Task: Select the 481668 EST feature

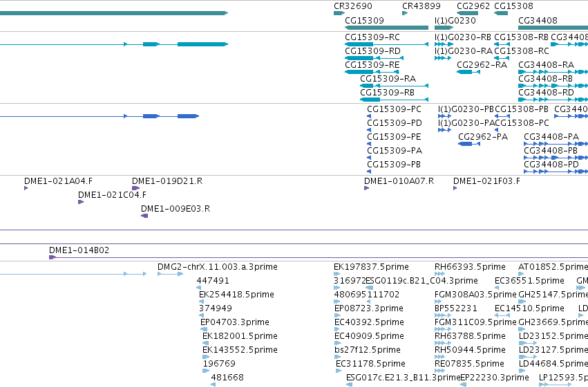Action: tap(213, 385)
